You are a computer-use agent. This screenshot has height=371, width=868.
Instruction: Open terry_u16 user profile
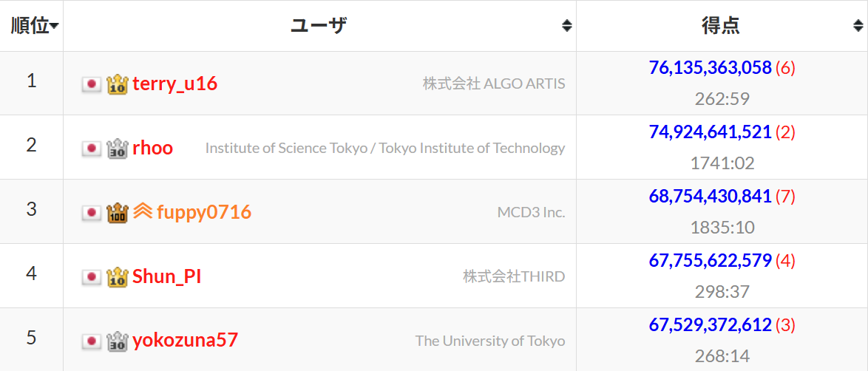click(x=175, y=84)
